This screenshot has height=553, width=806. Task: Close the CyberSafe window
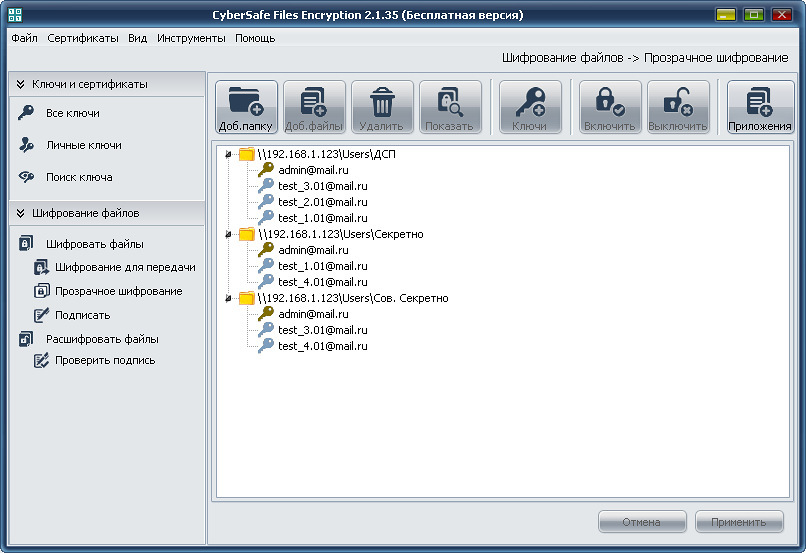(782, 14)
